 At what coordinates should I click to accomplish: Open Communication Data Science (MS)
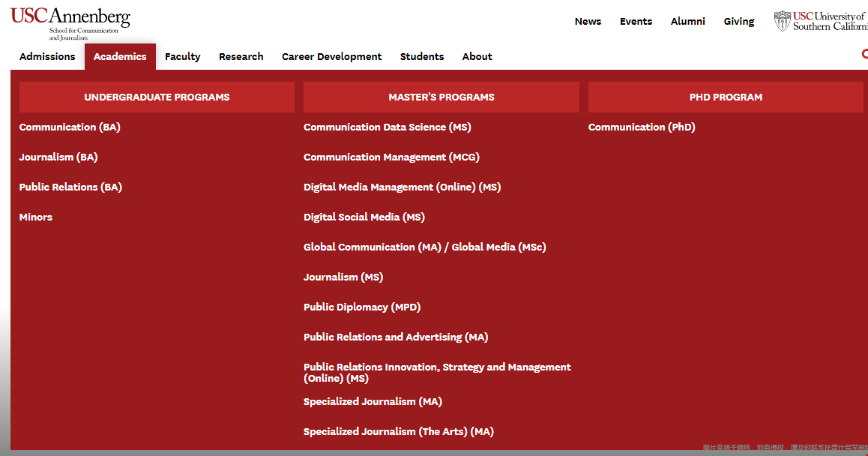click(387, 127)
